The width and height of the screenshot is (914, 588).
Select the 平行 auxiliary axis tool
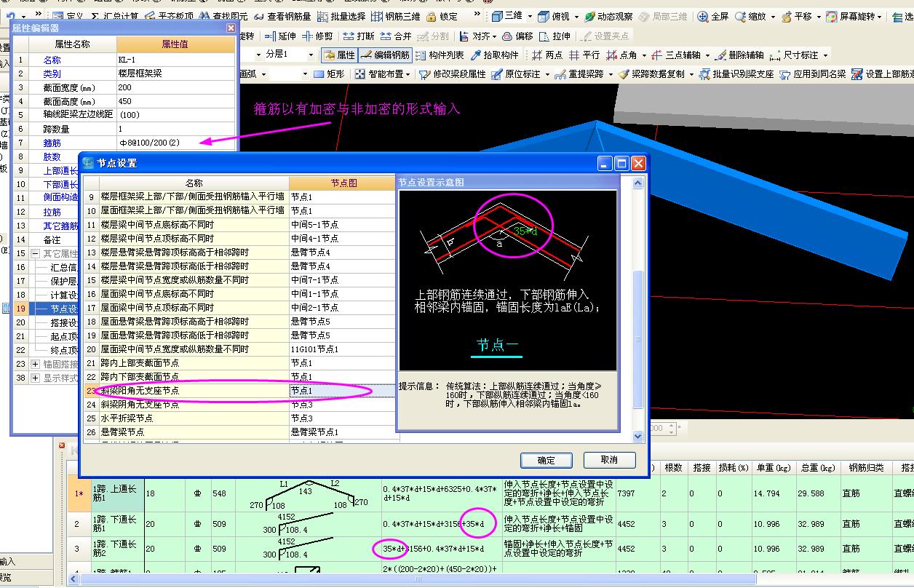584,55
